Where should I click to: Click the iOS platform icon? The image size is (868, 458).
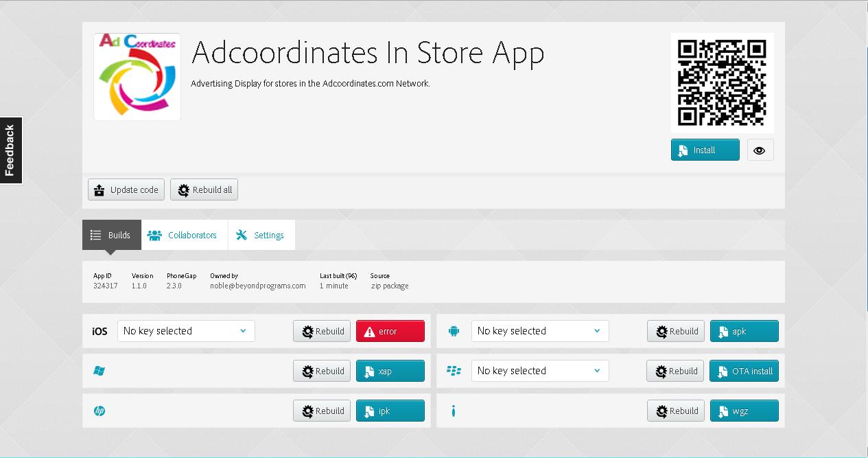pos(99,331)
